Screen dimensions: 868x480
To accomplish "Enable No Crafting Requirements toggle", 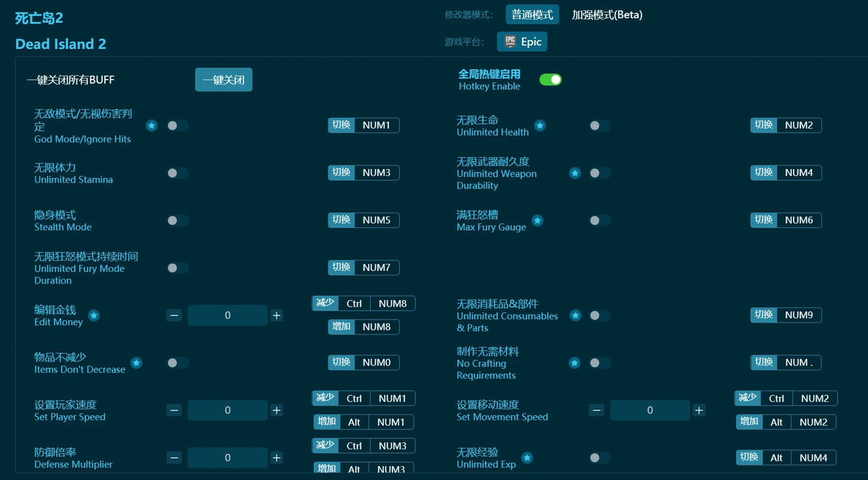I will (x=600, y=363).
